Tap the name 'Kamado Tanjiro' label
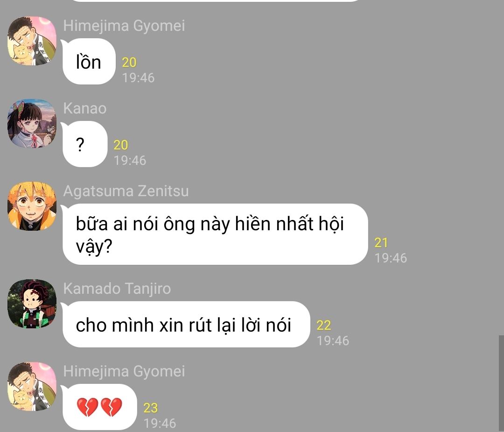Viewport: 504px width, 432px height. 117,289
